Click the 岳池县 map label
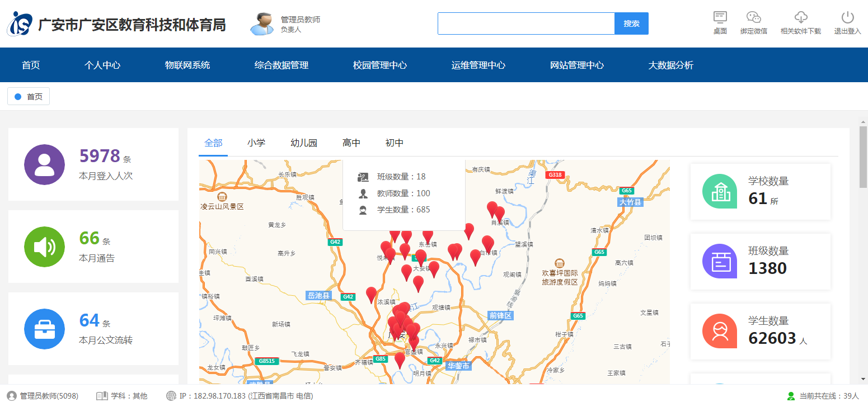Image resolution: width=868 pixels, height=407 pixels. [319, 296]
